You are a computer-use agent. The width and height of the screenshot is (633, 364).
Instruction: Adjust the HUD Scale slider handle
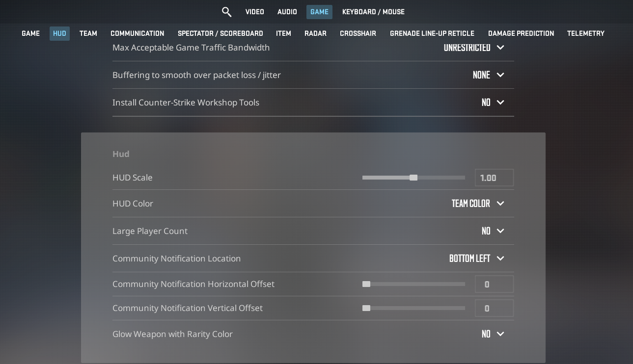point(413,178)
